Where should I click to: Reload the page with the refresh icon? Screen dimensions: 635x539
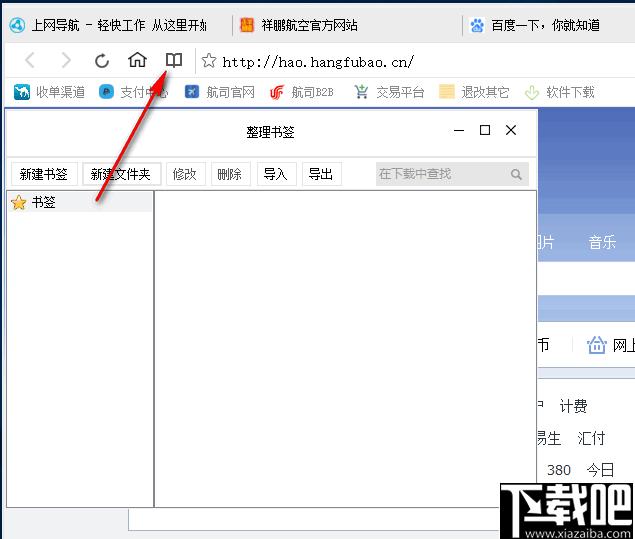click(x=102, y=61)
